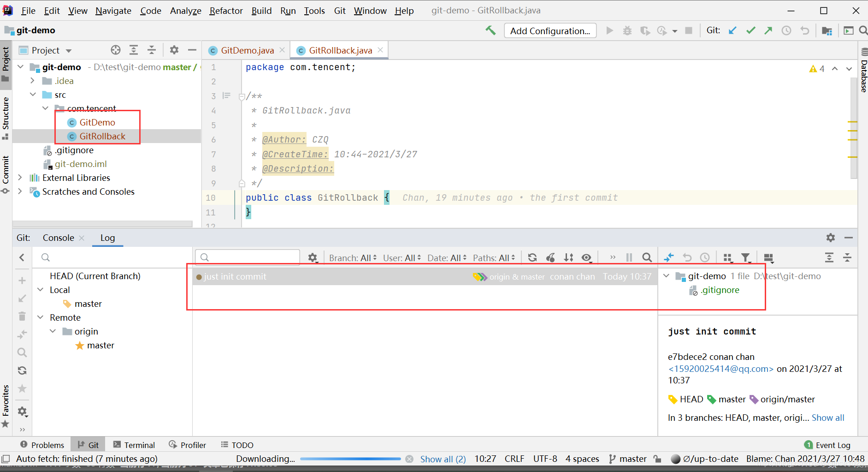
Task: Click the delete branch trash icon
Action: [22, 316]
